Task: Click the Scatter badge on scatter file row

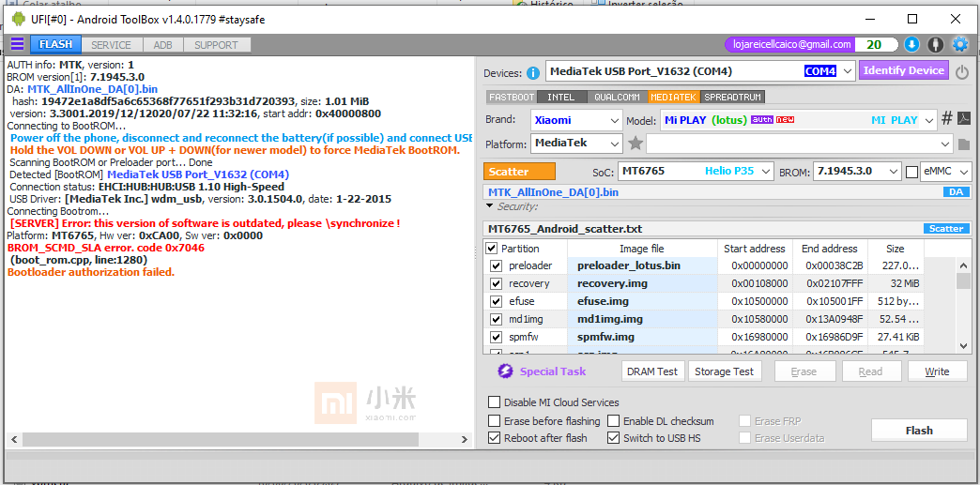Action: tap(946, 229)
